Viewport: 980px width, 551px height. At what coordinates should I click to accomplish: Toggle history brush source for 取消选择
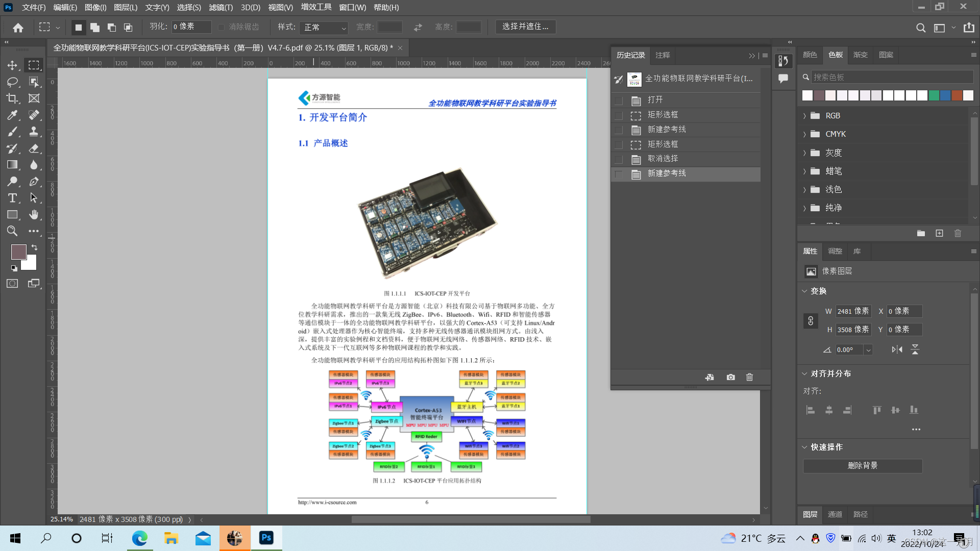pyautogui.click(x=619, y=160)
